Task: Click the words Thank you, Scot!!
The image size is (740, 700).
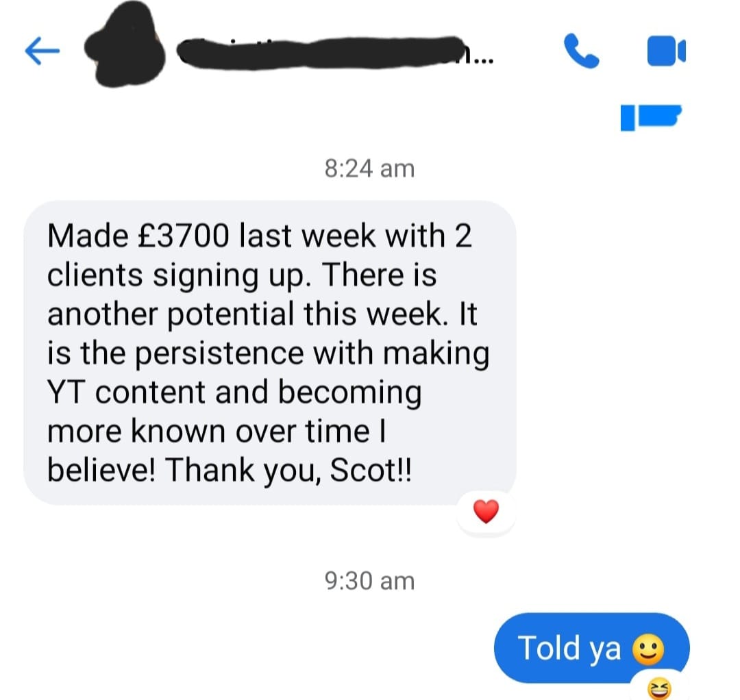Action: click(288, 471)
